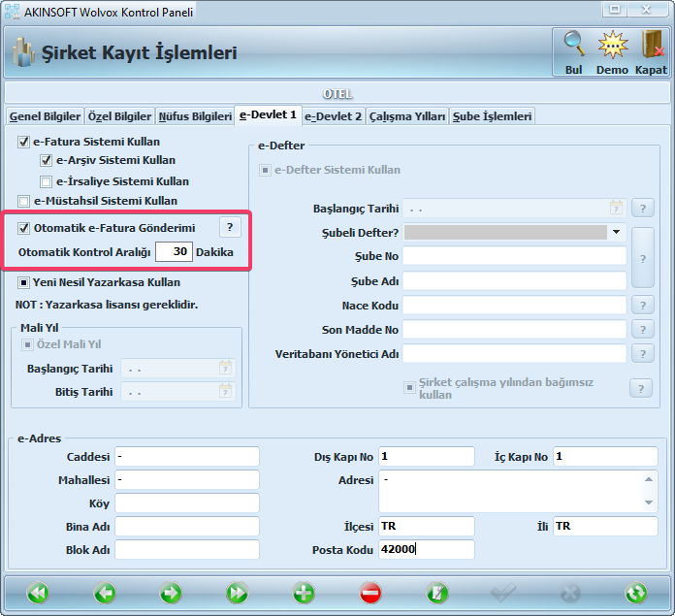Toggle e-Fatura Sistemi Kullan checkbox

[x=23, y=142]
